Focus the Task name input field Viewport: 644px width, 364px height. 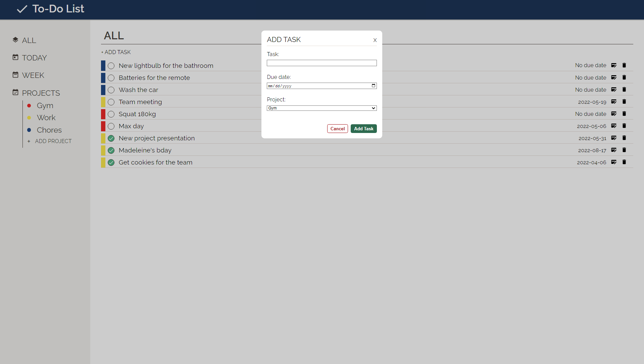pyautogui.click(x=321, y=63)
